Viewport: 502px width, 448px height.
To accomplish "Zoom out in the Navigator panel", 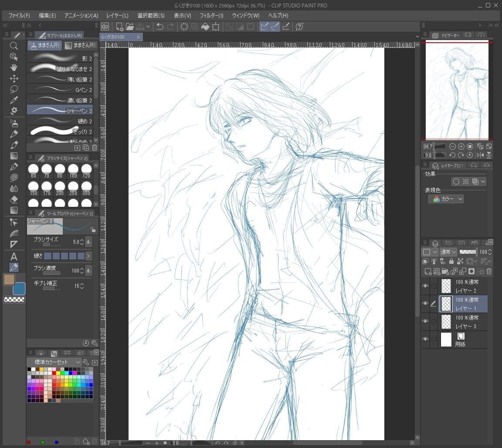I will 452,146.
